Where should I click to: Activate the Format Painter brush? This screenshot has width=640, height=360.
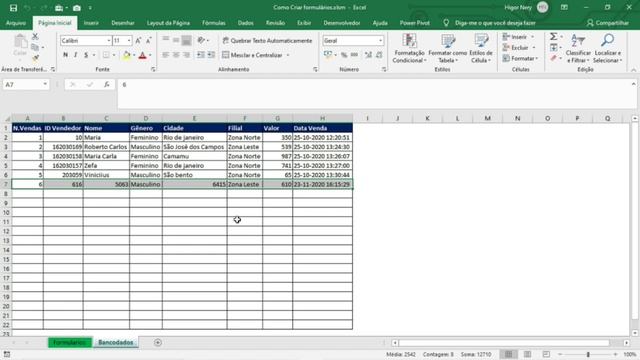[36, 58]
